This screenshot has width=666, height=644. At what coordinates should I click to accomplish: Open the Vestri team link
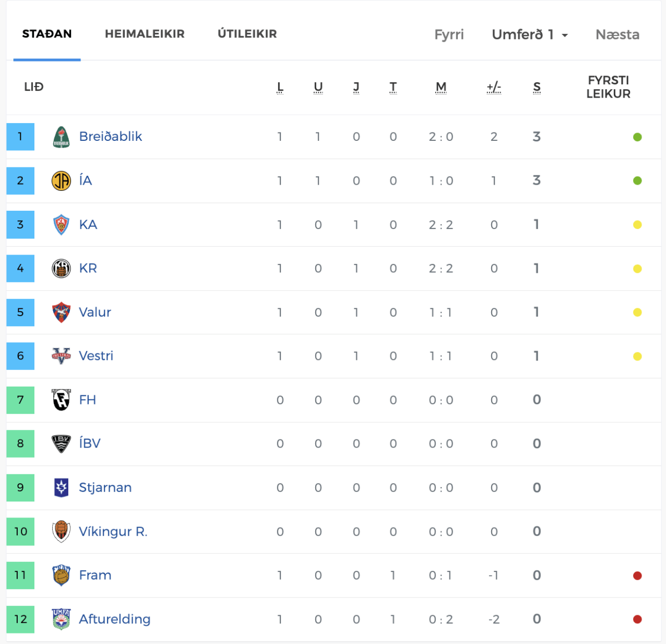pyautogui.click(x=96, y=356)
